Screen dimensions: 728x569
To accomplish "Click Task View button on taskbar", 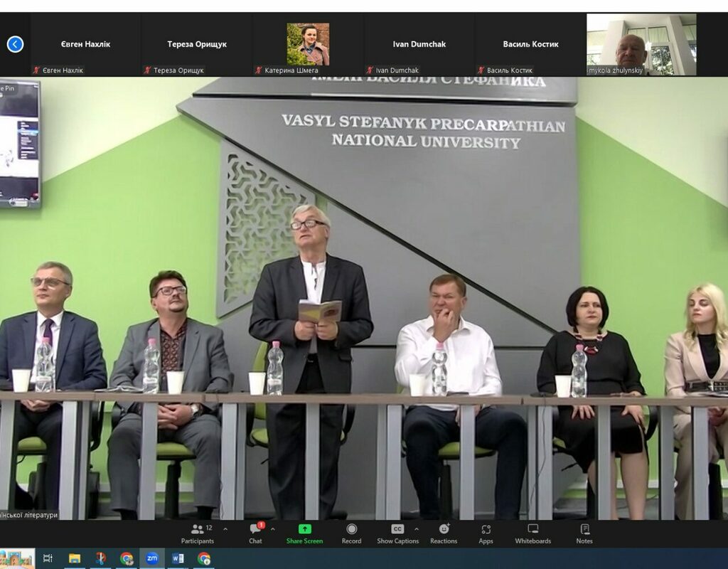I will [48, 558].
